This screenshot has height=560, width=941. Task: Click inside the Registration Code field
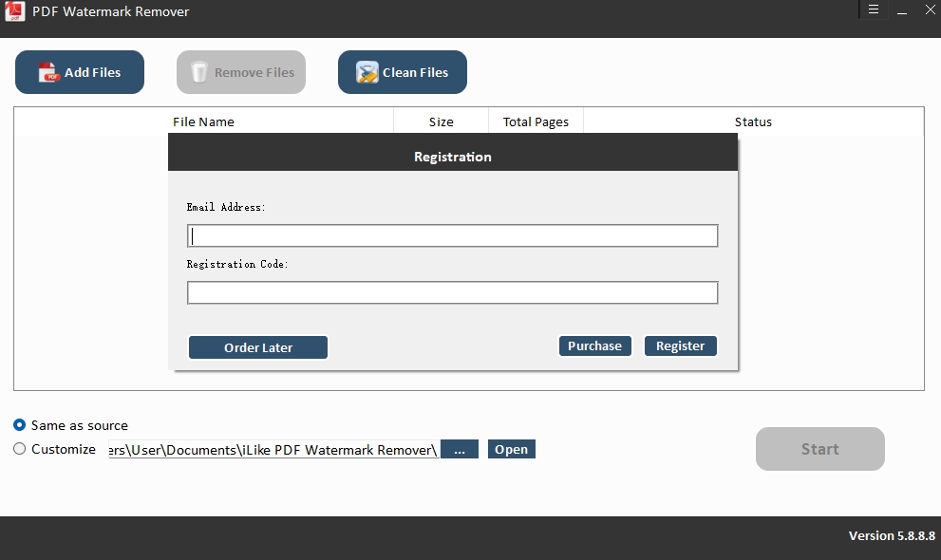[453, 292]
